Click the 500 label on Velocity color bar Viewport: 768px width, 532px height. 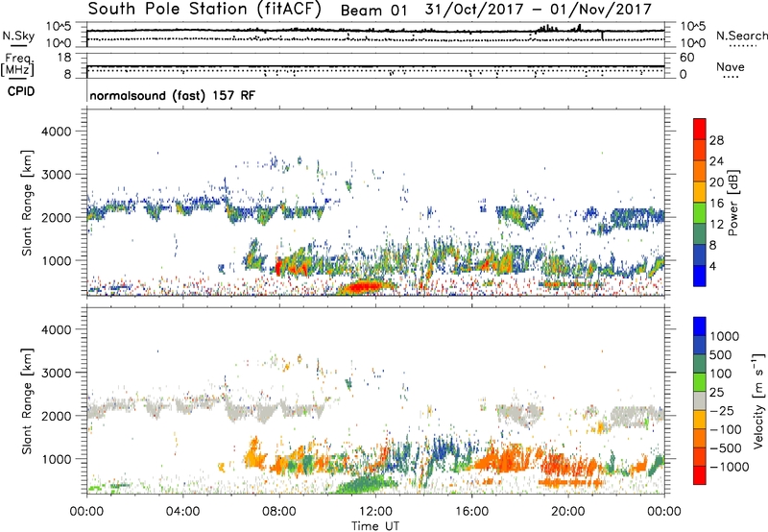click(x=720, y=355)
